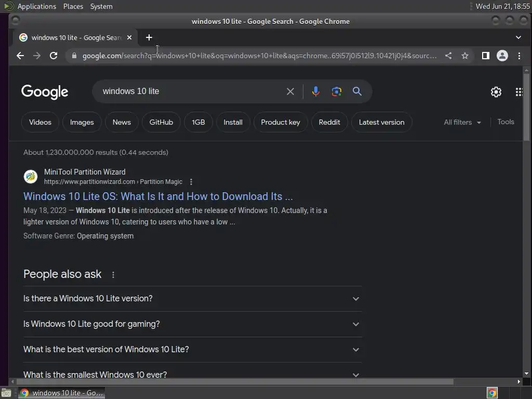Click the browser forward arrow
532x399 pixels.
37,56
